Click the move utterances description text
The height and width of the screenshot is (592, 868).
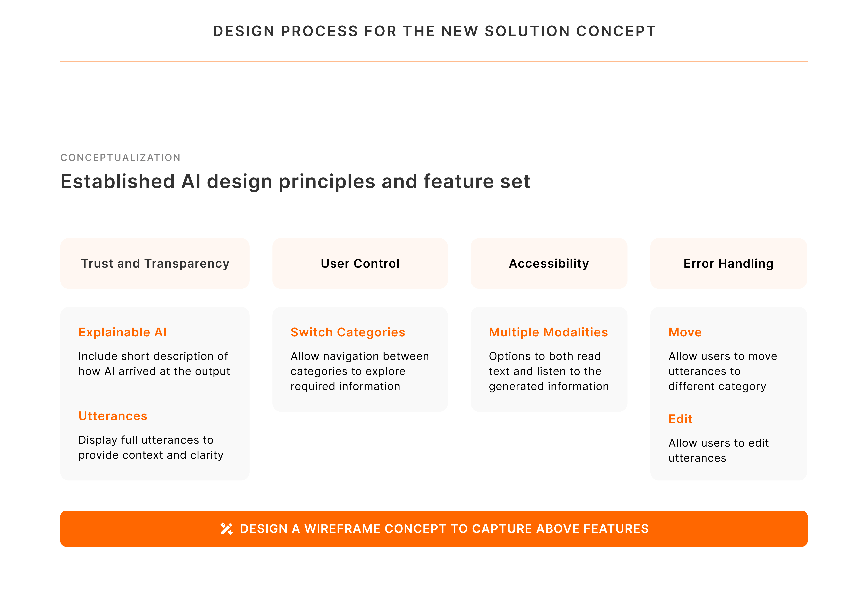coord(722,371)
